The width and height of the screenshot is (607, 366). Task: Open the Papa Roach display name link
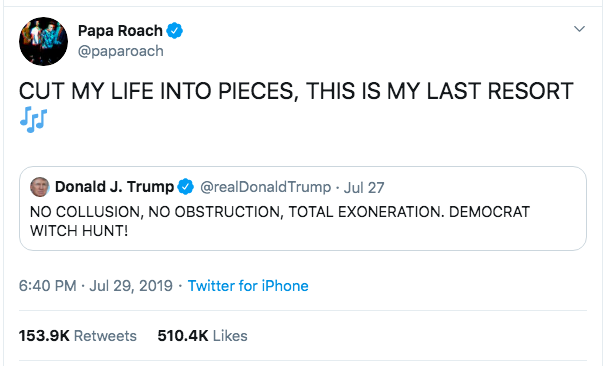tap(120, 31)
